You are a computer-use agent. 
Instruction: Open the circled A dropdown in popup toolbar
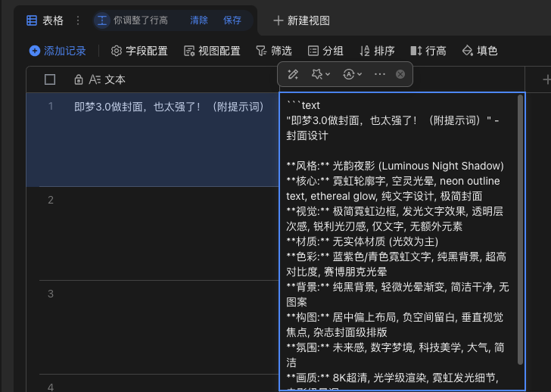[x=352, y=74]
